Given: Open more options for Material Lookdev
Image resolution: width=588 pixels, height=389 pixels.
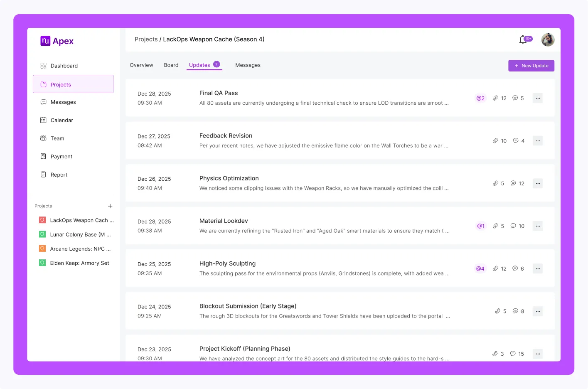Looking at the screenshot, I should 538,226.
